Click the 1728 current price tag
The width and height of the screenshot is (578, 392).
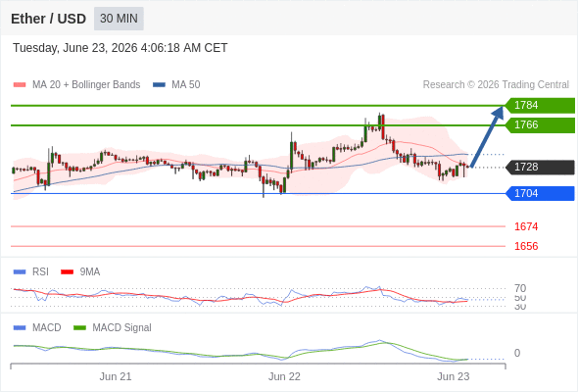coord(540,167)
